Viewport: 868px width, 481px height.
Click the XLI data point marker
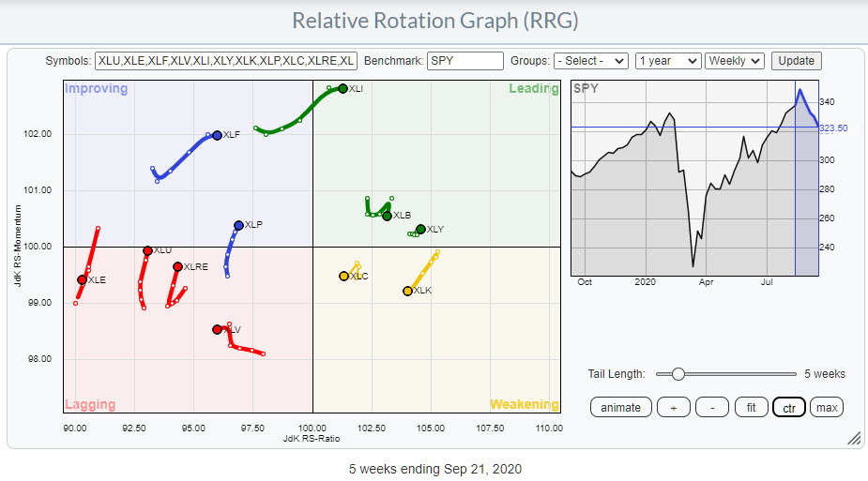(x=343, y=89)
